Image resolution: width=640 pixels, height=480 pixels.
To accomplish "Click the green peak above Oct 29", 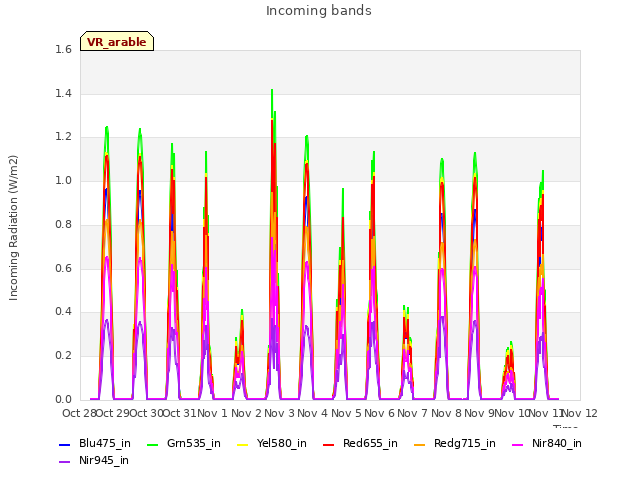I will pos(107,129).
